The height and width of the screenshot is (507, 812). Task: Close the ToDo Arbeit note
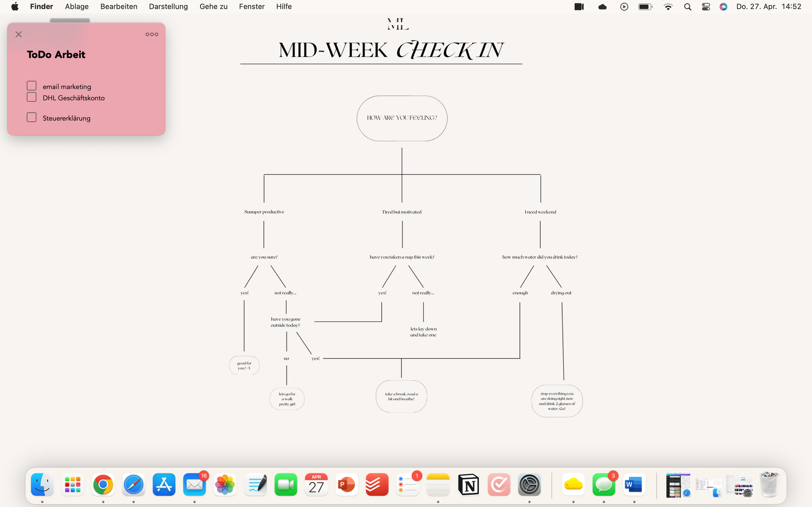19,34
